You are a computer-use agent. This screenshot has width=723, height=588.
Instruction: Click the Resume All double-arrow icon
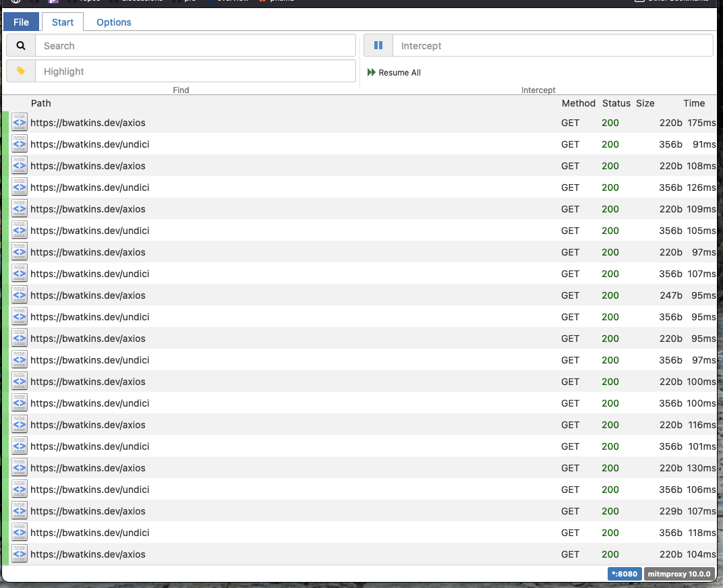pos(372,72)
